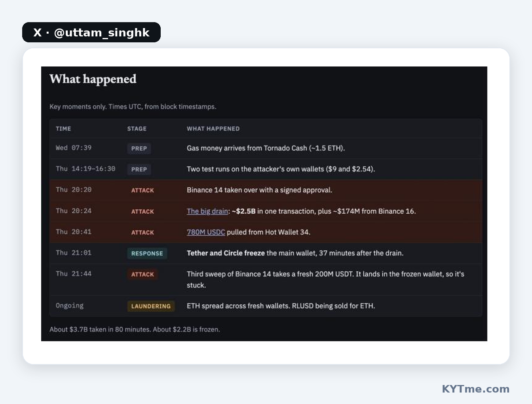The height and width of the screenshot is (404, 532).
Task: Click the RESPONSE stage badge
Action: [147, 254]
